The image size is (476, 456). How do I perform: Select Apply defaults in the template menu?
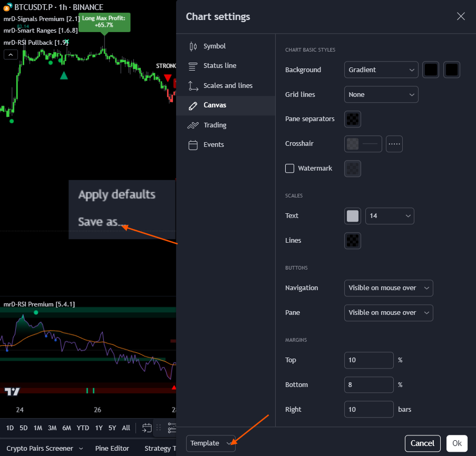pos(117,195)
